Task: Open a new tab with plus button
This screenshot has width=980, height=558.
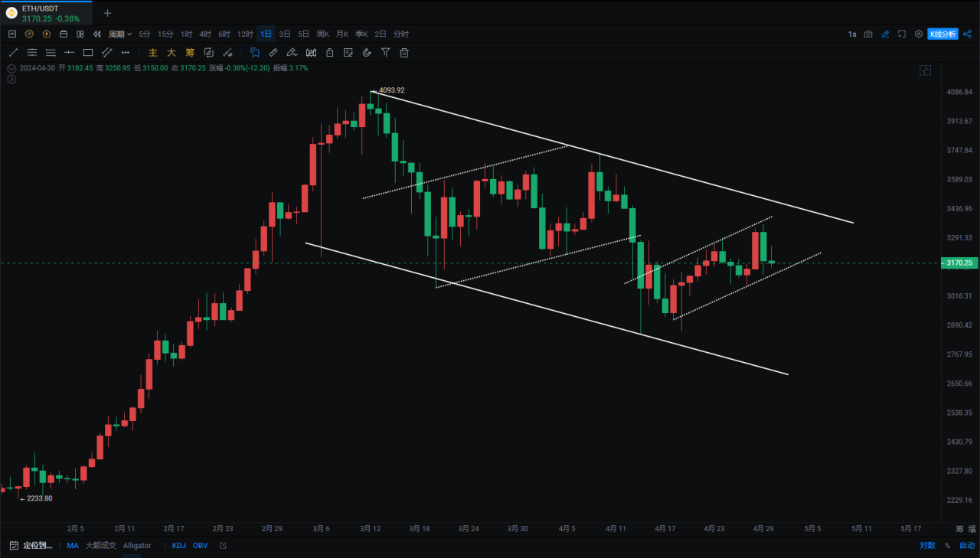Action: click(107, 13)
